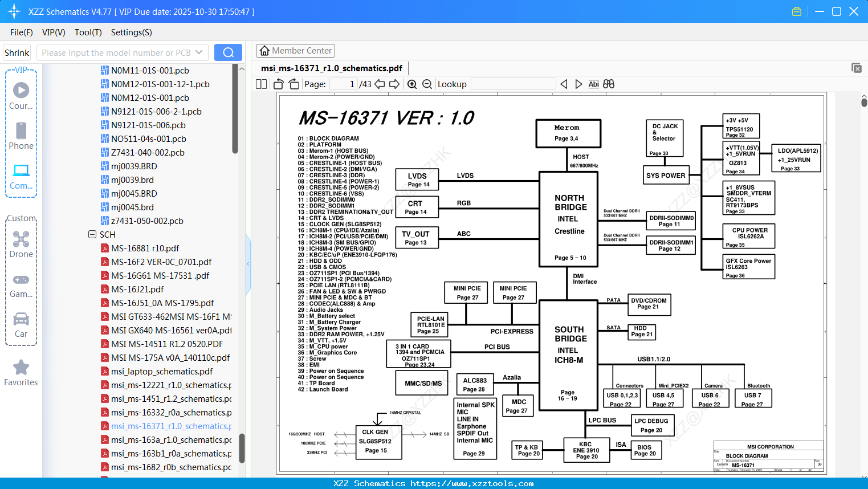
Task: Open the Drone category
Action: (x=21, y=244)
